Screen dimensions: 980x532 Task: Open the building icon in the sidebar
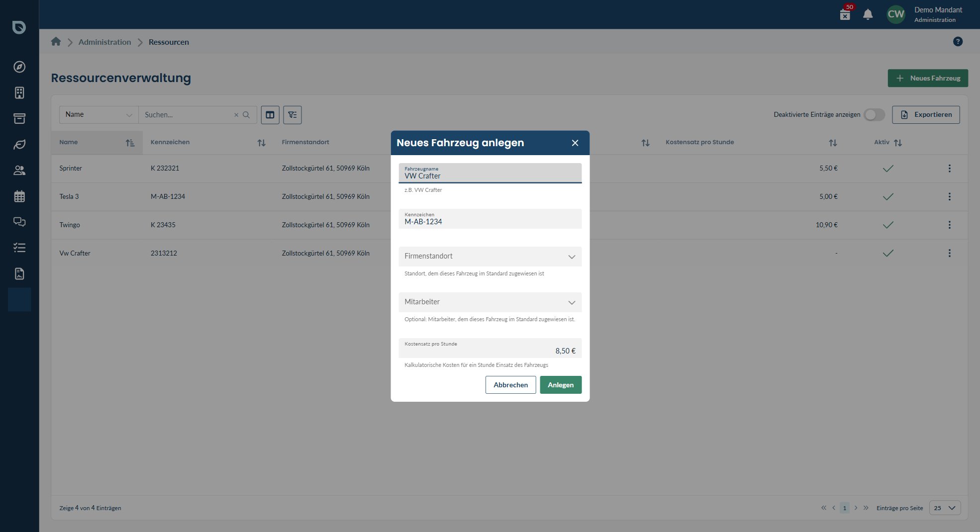pyautogui.click(x=19, y=92)
